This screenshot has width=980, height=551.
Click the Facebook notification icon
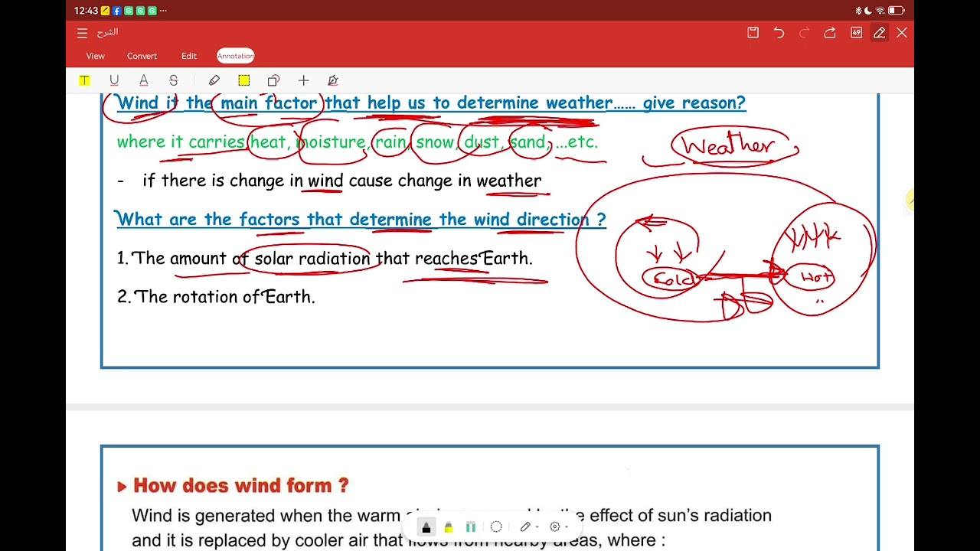[x=117, y=11]
